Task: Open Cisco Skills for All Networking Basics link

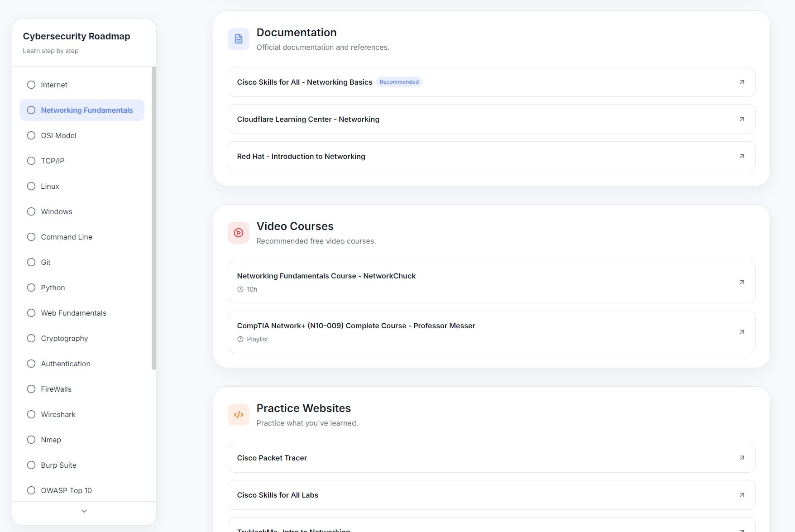Action: 491,82
